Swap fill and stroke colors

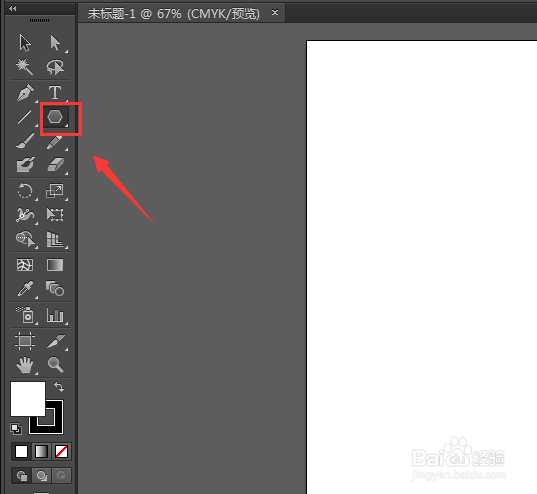pos(59,387)
